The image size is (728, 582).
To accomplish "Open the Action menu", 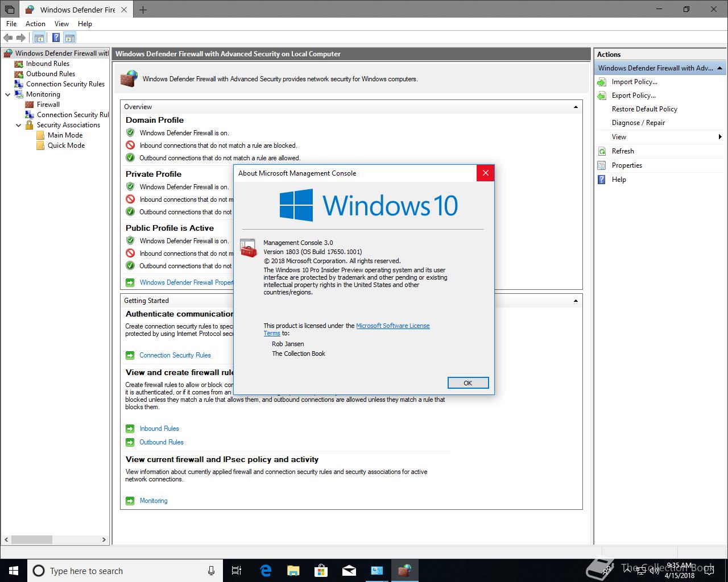I will (x=35, y=24).
